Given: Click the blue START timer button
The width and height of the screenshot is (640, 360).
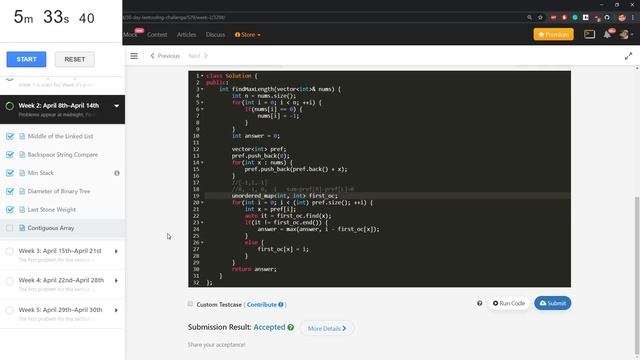Looking at the screenshot, I should pos(26,59).
